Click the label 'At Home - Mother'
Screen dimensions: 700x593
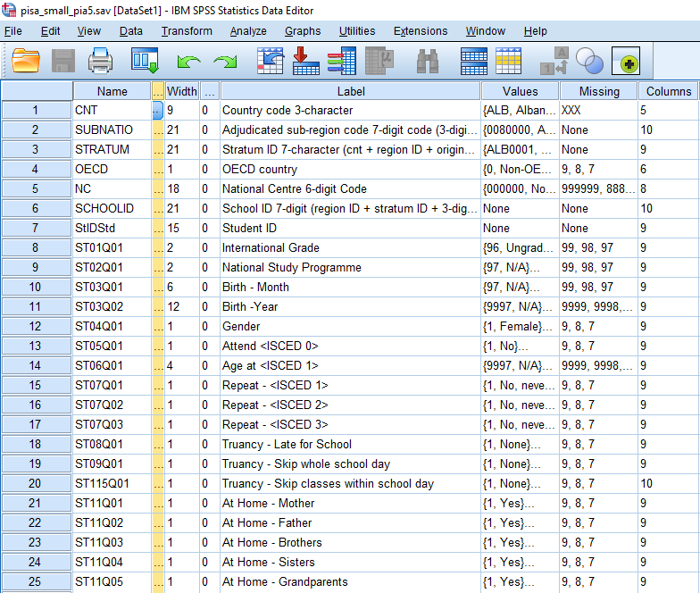click(268, 504)
